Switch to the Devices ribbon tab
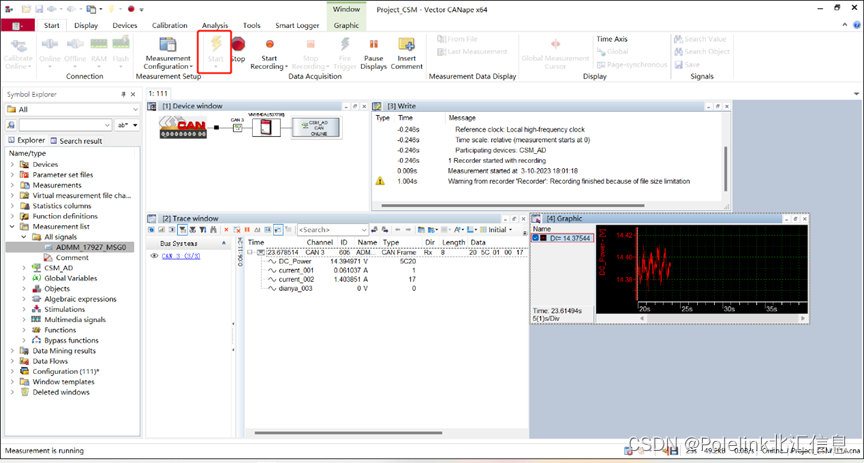864x463 pixels. pos(125,25)
